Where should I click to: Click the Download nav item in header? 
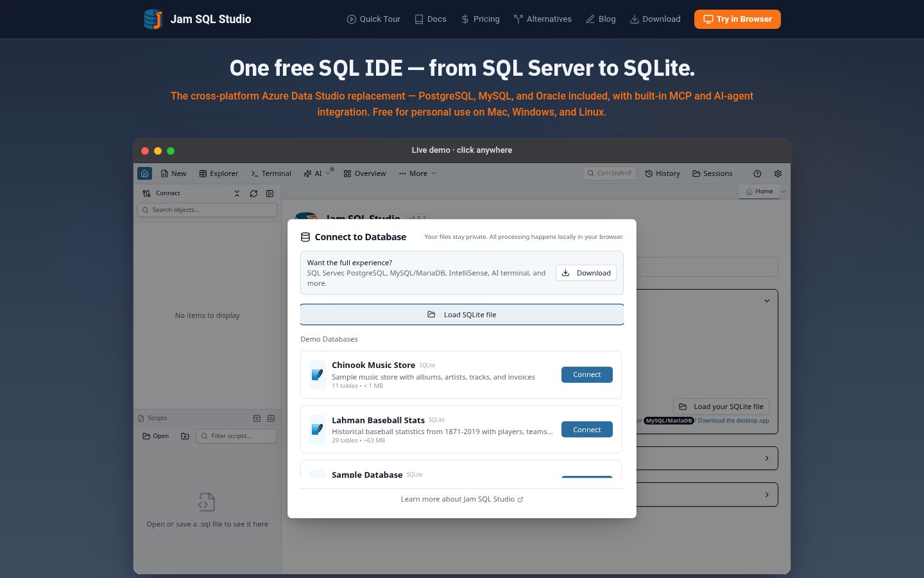pyautogui.click(x=655, y=19)
